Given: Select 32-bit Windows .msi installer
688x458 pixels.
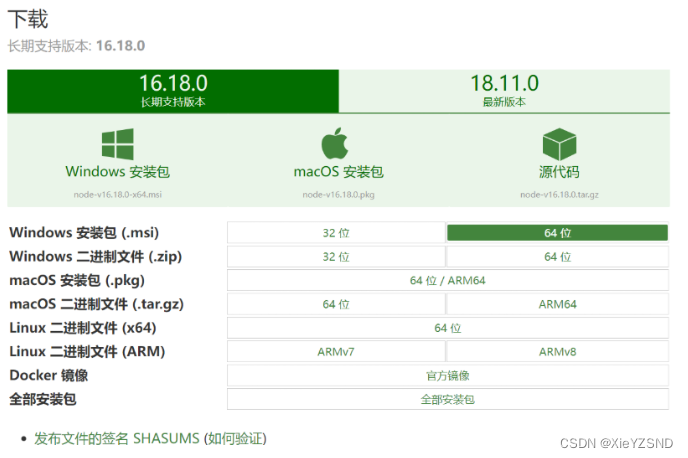Looking at the screenshot, I should pyautogui.click(x=336, y=233).
